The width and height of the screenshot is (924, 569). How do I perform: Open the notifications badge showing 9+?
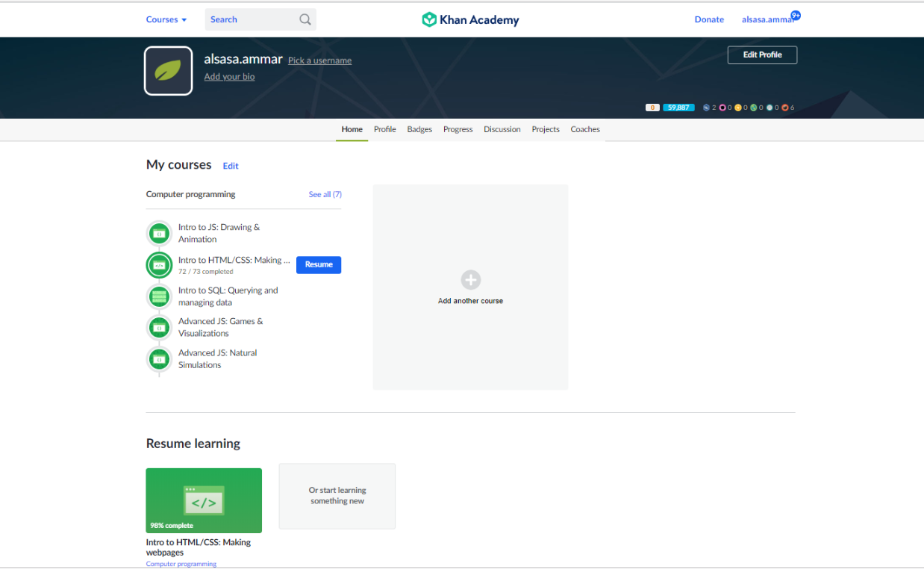[796, 15]
